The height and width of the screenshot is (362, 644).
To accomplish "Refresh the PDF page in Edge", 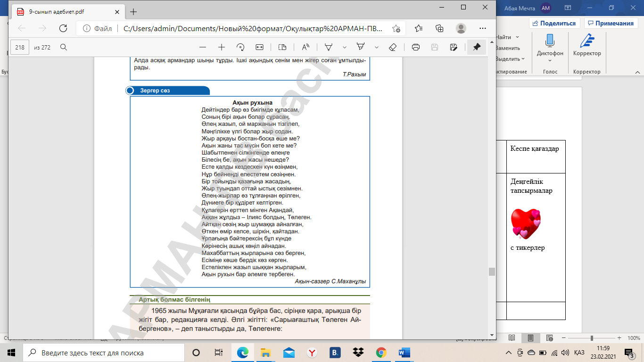I will pos(63,28).
